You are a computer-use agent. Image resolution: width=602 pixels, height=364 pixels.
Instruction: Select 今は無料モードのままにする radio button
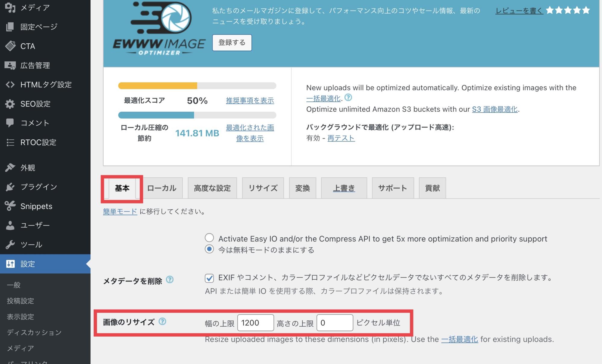point(209,249)
